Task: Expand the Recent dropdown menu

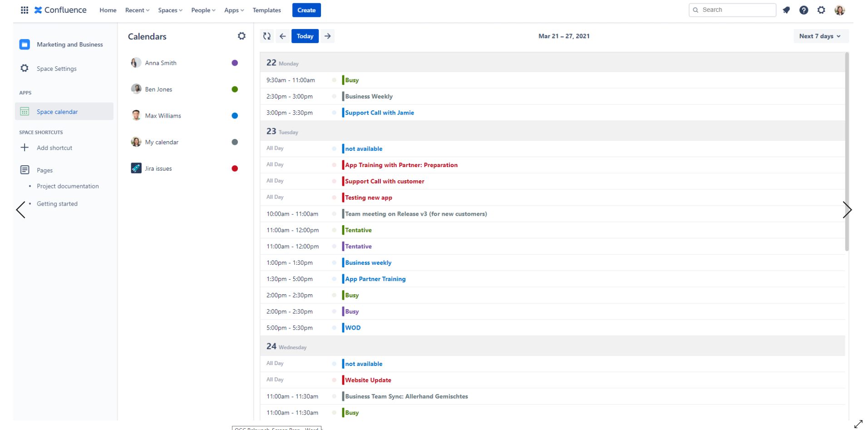Action: (x=137, y=10)
